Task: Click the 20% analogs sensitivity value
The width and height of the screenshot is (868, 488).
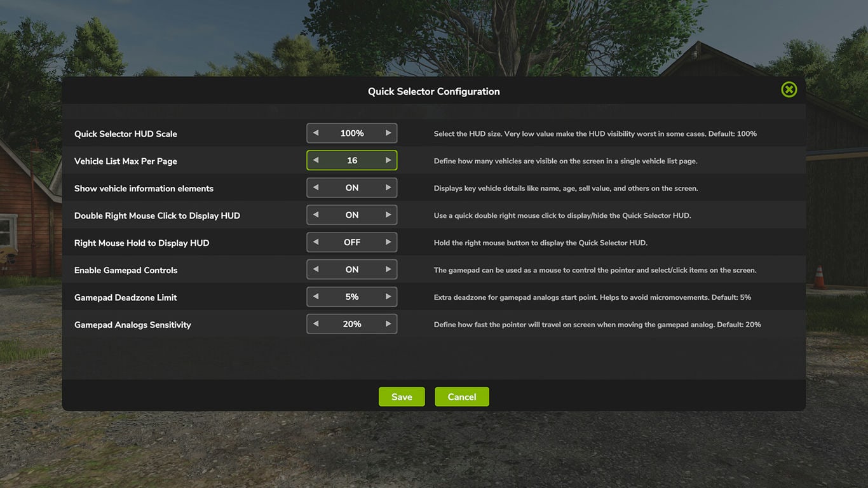Action: (x=352, y=324)
